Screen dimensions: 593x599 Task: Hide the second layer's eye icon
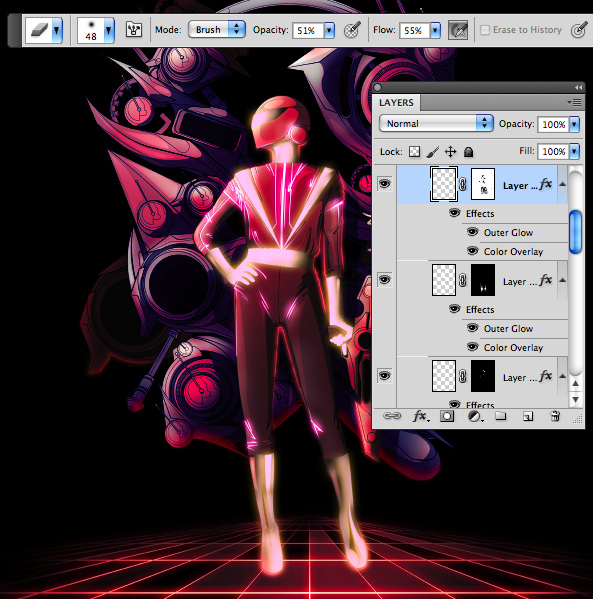coord(384,280)
